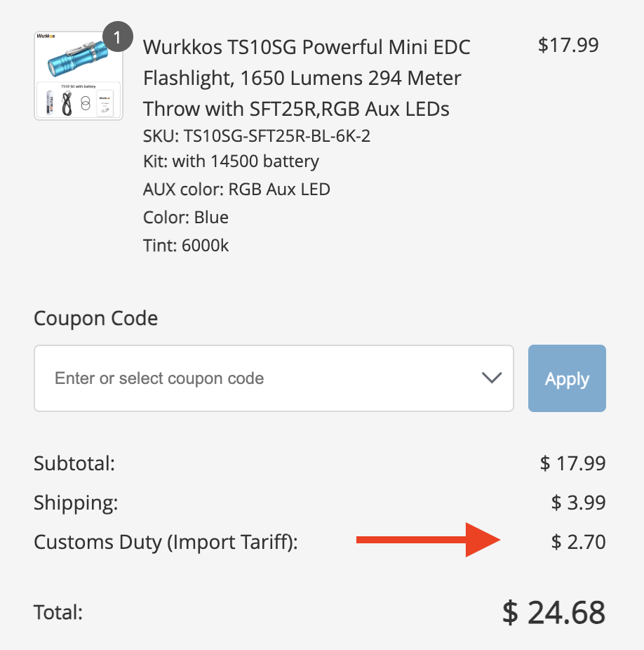Select the SKU TS10SG-SFT25R-BL-6K-2 text
This screenshot has width=644, height=650.
256,135
